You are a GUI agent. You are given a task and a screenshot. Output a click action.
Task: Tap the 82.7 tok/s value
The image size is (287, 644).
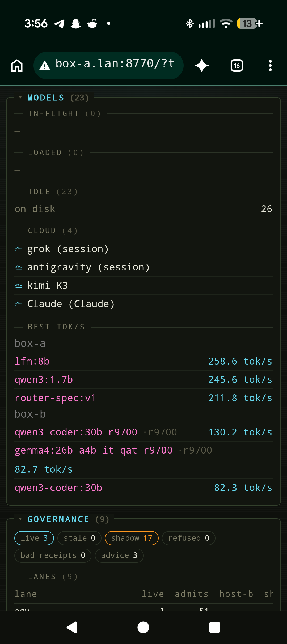(44, 469)
